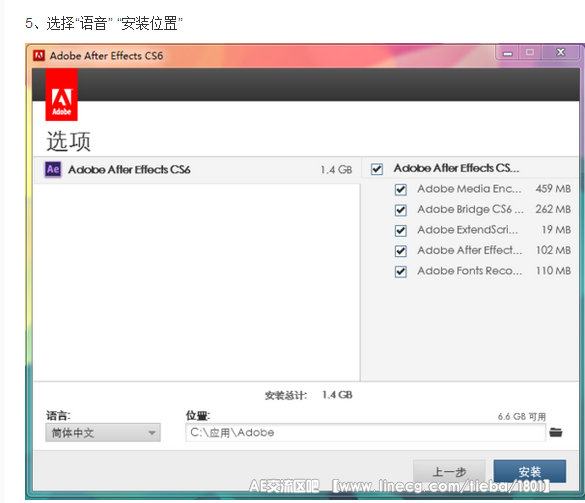
Task: Click the 262 MB size value
Action: 553,209
